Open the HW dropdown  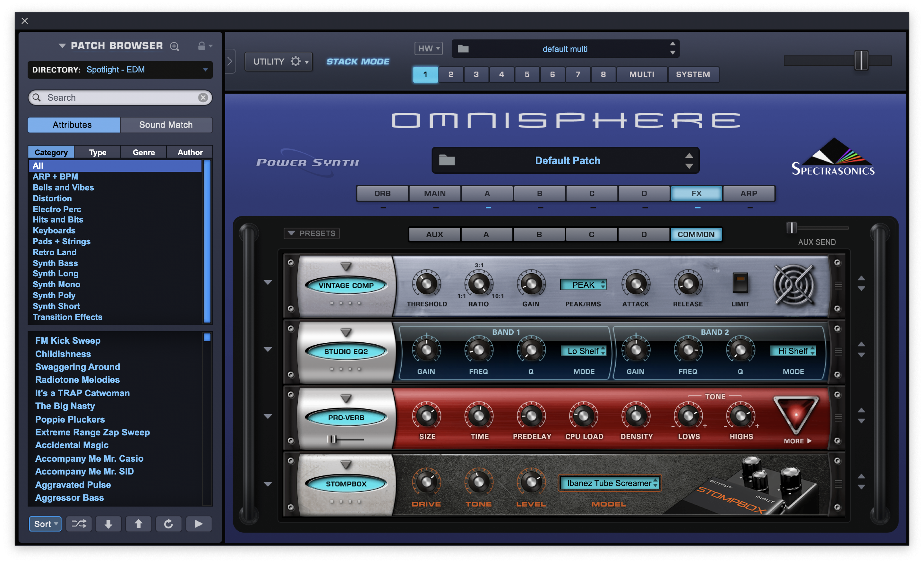[x=429, y=48]
